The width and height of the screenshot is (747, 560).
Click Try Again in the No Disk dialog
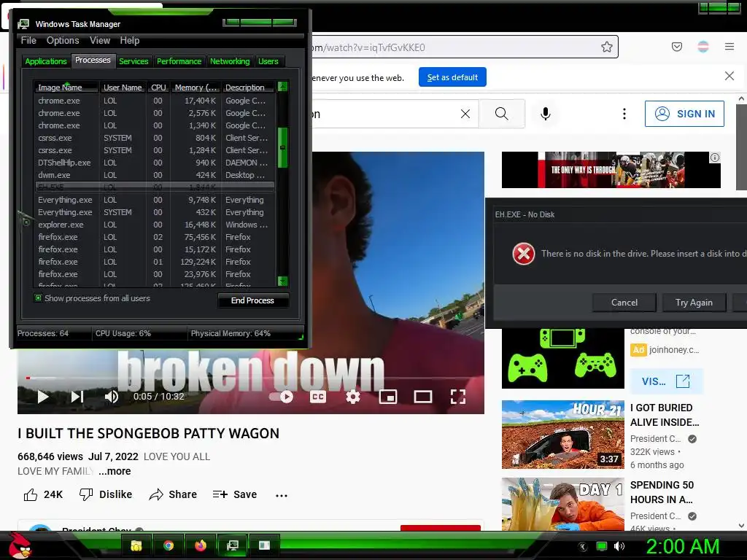point(694,303)
